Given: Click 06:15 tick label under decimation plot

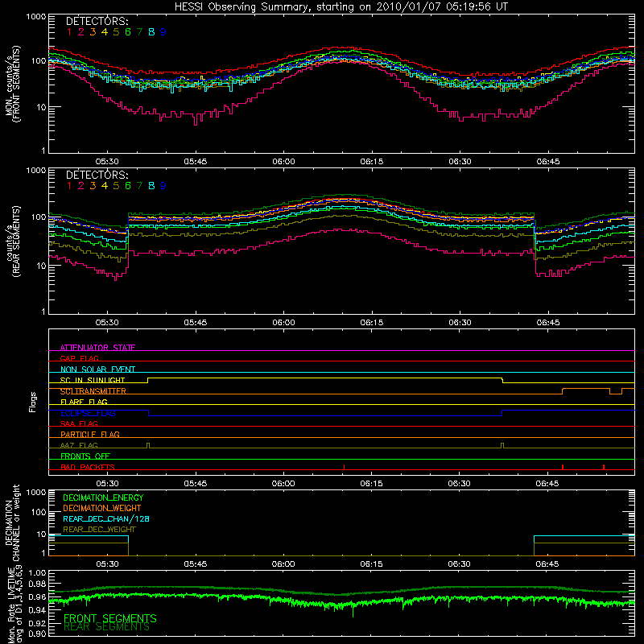Looking at the screenshot, I should 371,564.
